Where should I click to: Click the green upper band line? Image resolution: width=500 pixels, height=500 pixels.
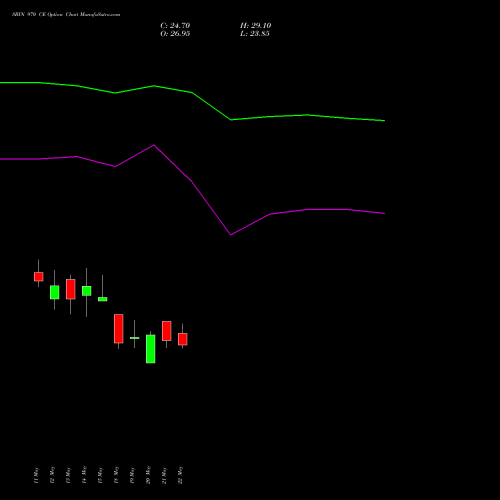192,93
